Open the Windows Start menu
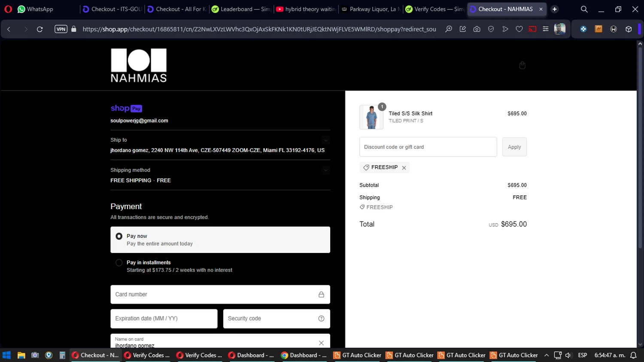Screen dimensions: 644x362 6,355
